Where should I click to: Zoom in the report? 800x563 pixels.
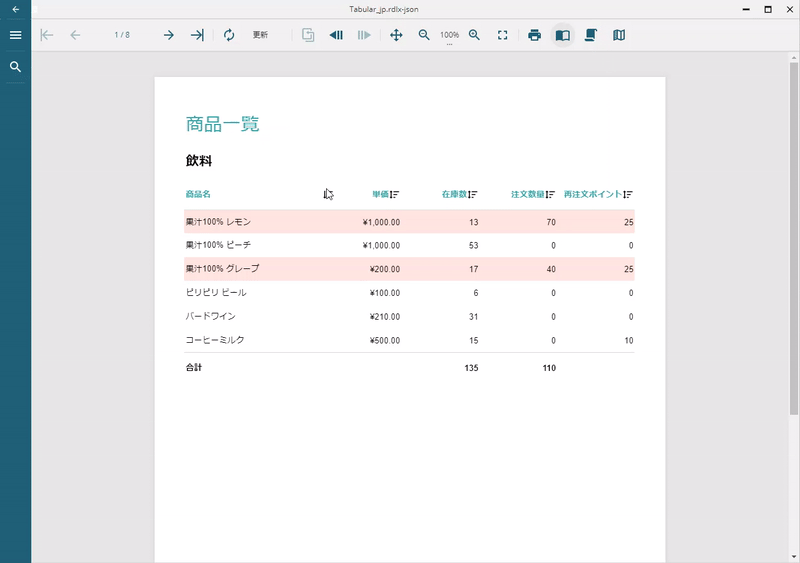474,35
